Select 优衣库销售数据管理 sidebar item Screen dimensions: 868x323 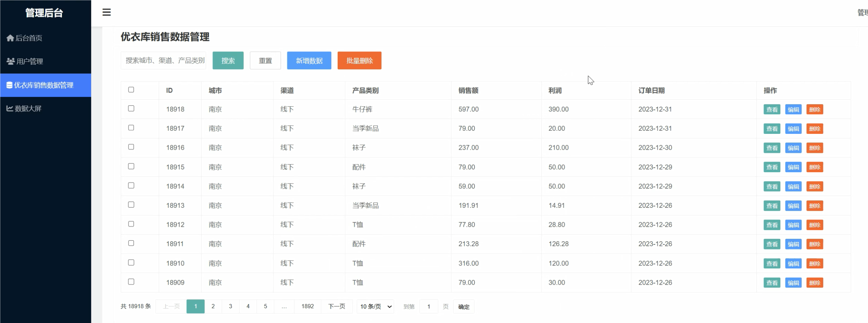(46, 85)
